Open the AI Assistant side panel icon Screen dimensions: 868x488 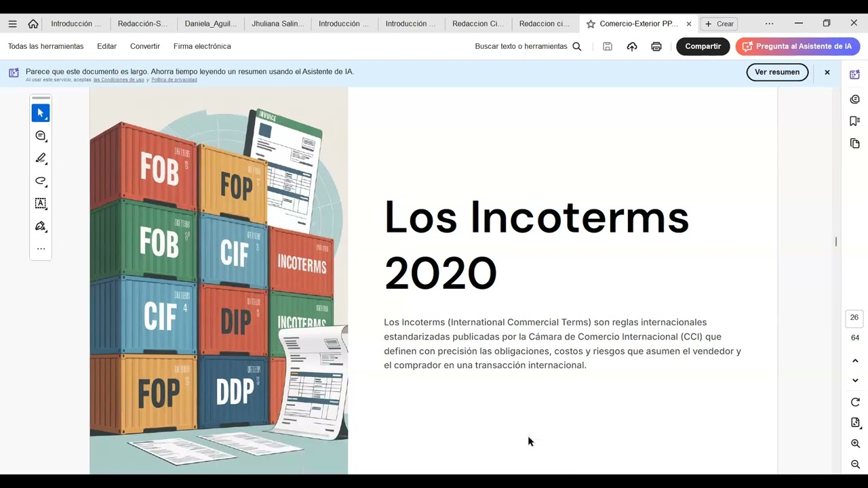pos(854,75)
